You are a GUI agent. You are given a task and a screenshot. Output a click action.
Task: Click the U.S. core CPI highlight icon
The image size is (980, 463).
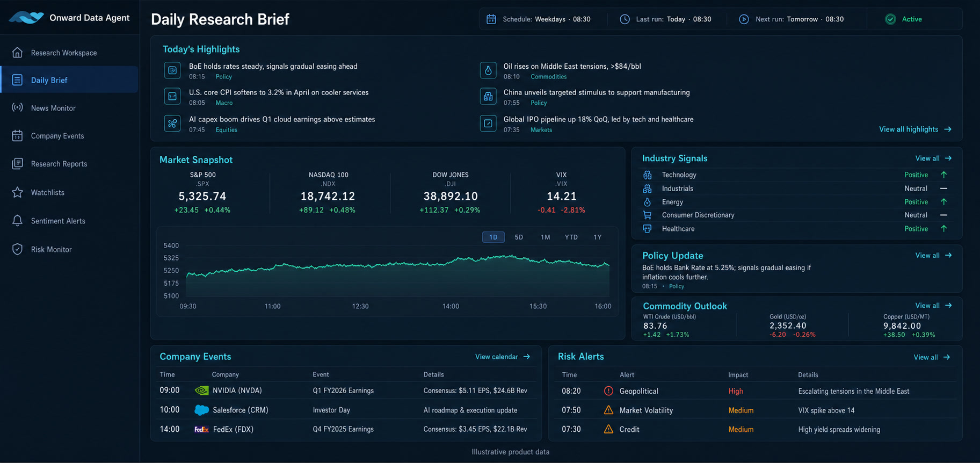pyautogui.click(x=172, y=96)
